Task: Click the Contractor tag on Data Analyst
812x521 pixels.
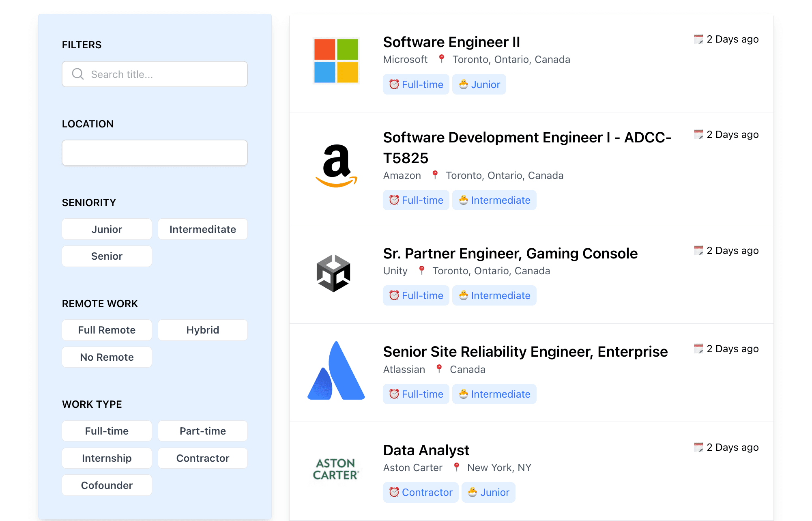Action: click(x=421, y=492)
